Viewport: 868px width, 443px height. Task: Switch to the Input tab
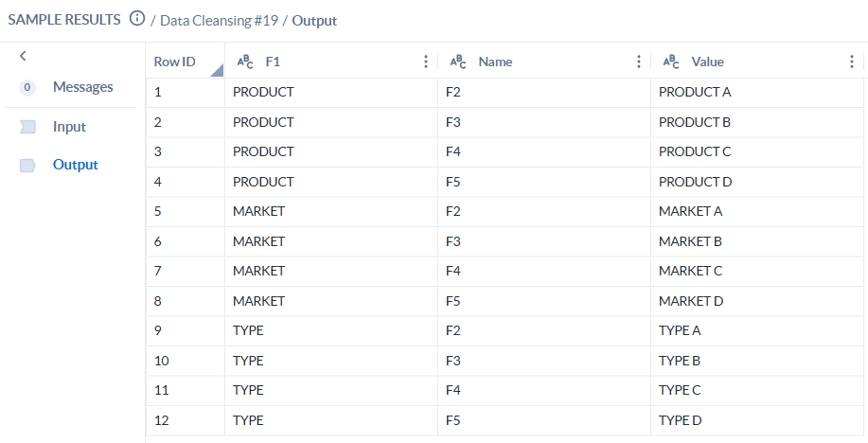(x=69, y=127)
